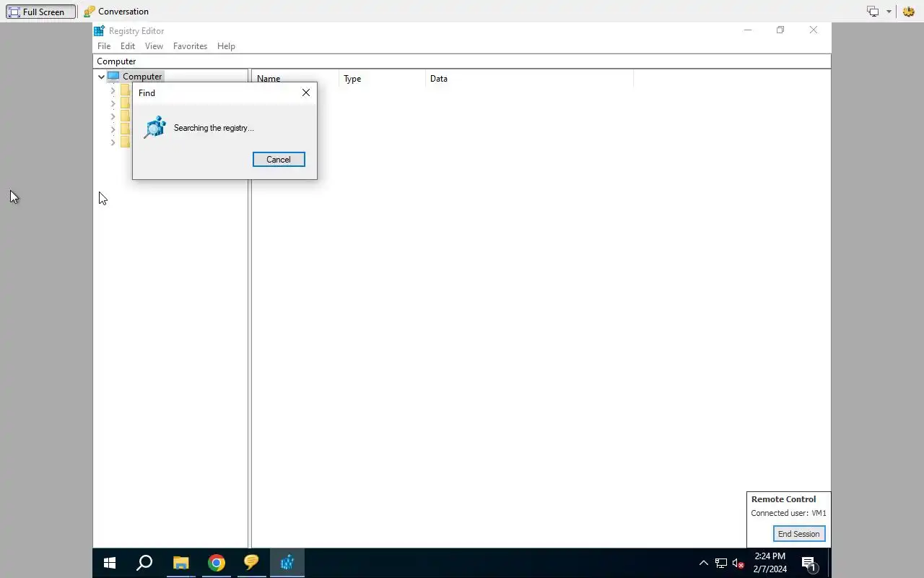Viewport: 924px width, 578px height.
Task: Click the Computer address bar
Action: [462, 61]
